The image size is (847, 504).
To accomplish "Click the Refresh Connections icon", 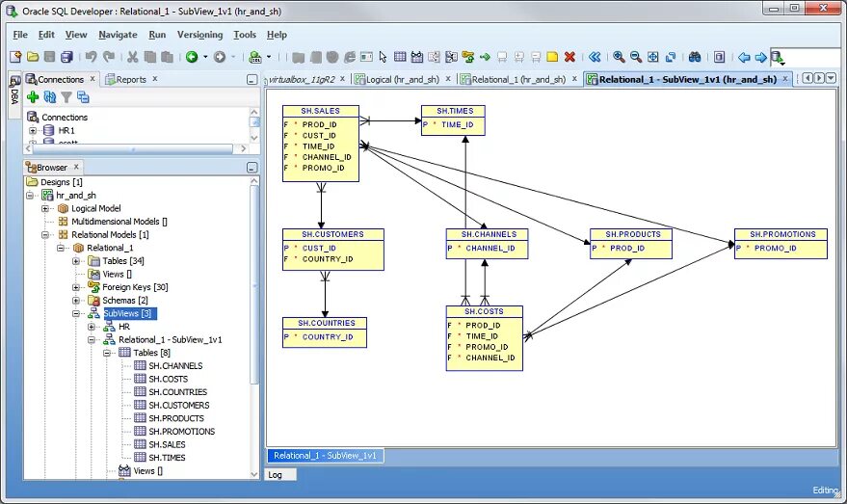I will coord(50,97).
